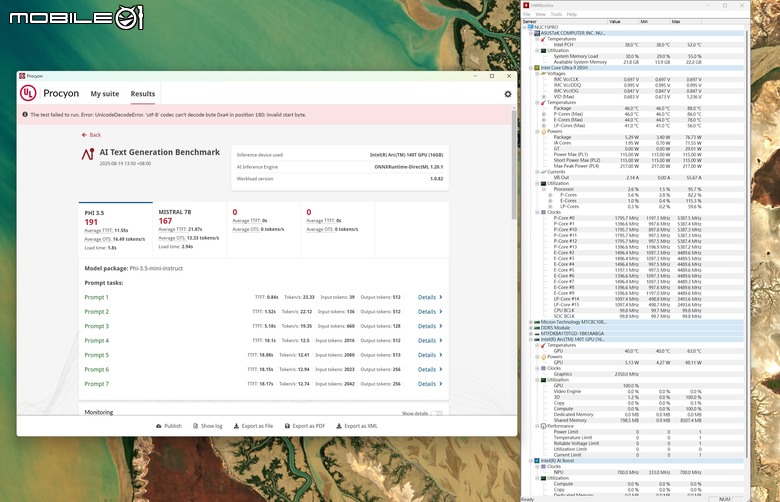Switch to the My suite tab

[104, 94]
